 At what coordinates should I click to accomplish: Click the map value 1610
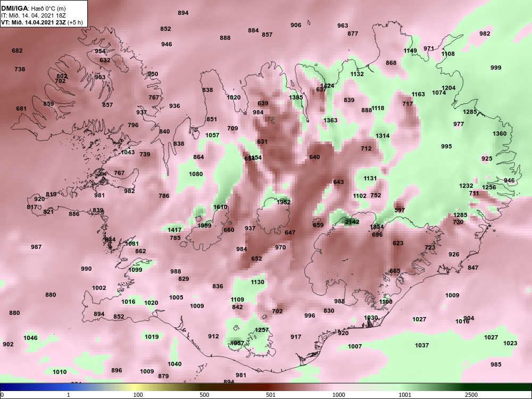[220, 207]
